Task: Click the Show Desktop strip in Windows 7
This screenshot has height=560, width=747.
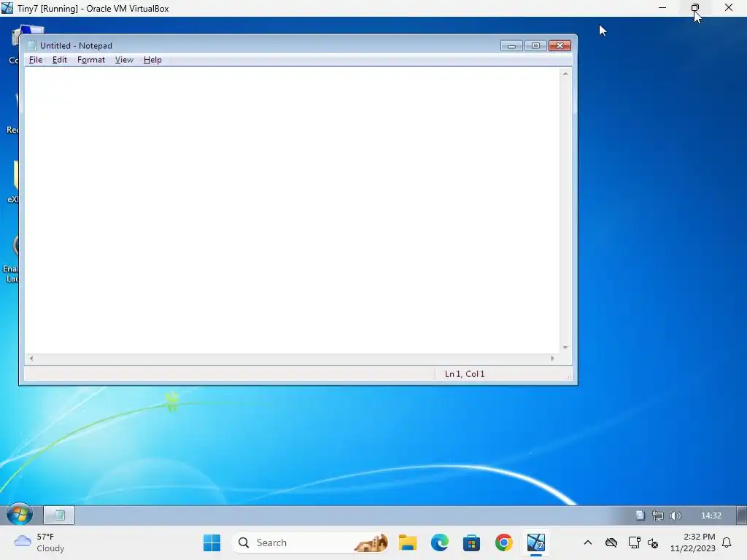Action: coord(741,516)
